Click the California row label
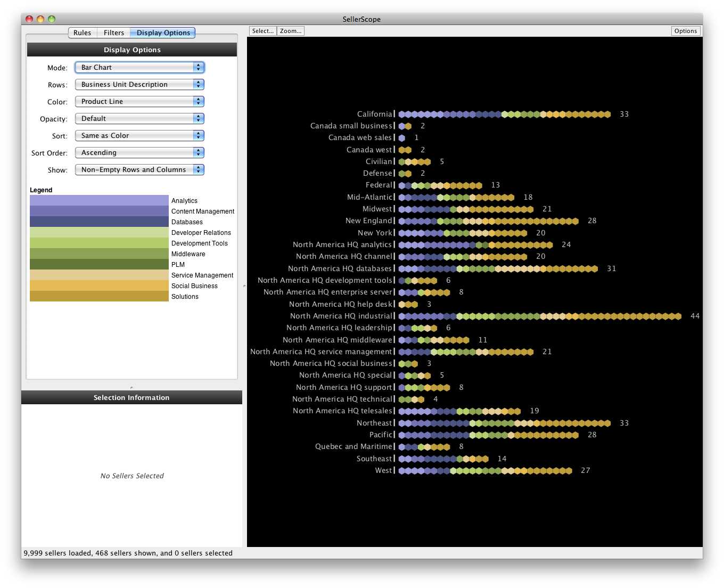The width and height of the screenshot is (724, 588). coord(375,114)
